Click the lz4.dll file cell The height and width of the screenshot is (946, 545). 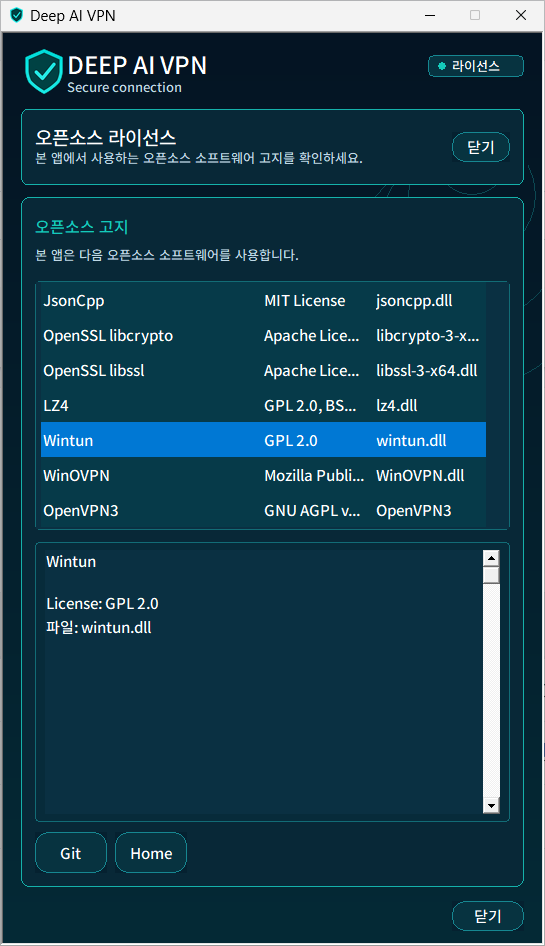(x=397, y=405)
